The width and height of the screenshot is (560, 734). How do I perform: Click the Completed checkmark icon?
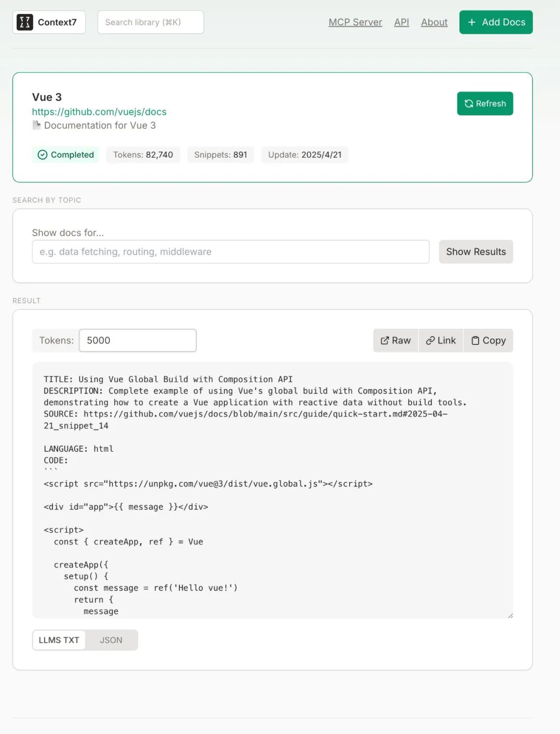(43, 155)
